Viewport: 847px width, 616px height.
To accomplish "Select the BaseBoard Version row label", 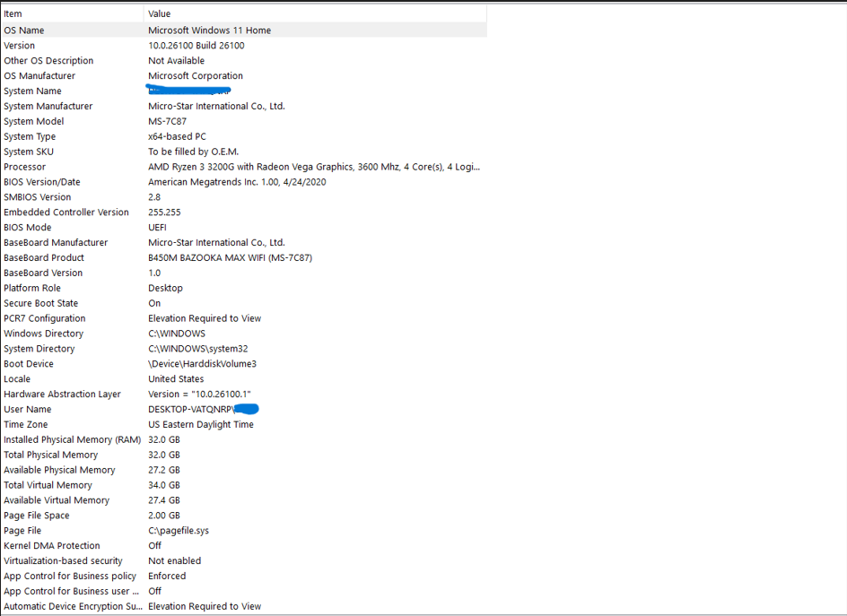I will click(43, 272).
